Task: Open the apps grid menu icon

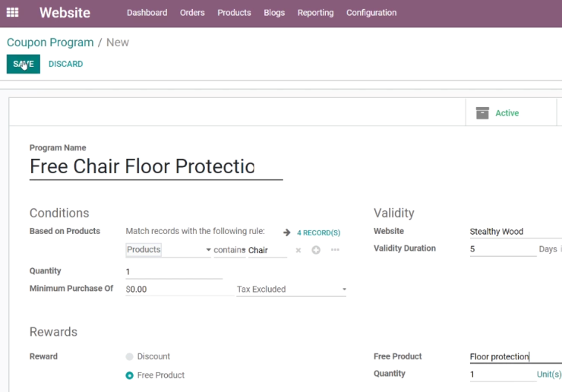Action: point(13,13)
